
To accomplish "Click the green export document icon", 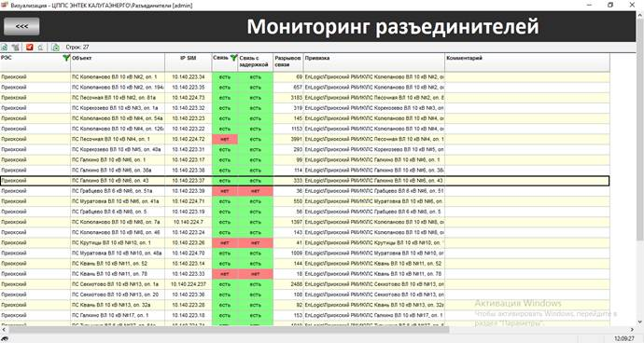I will pos(56,48).
